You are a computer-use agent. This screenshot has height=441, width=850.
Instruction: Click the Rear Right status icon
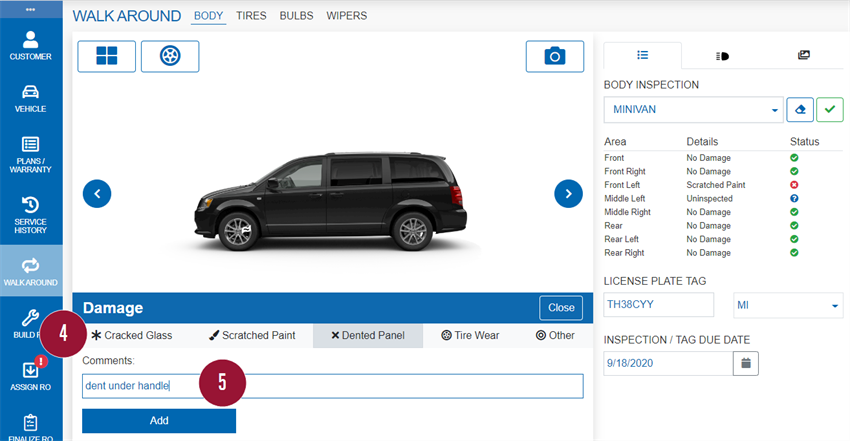coord(794,252)
